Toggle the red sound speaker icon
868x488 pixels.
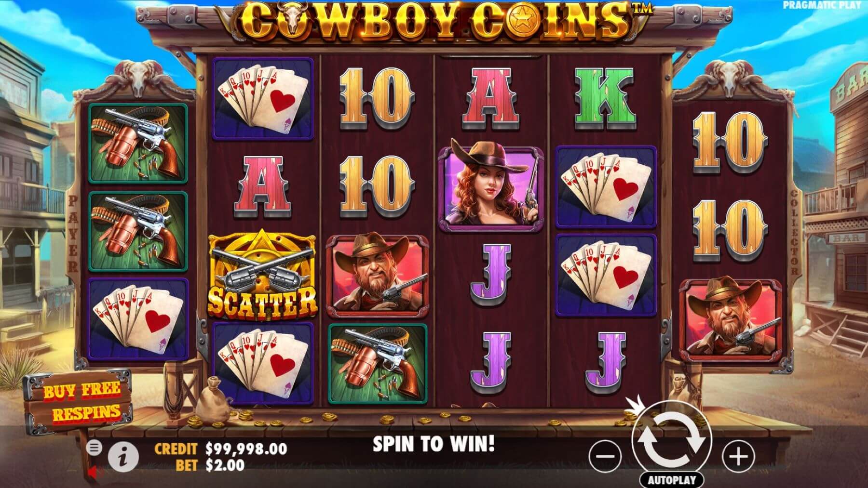95,473
